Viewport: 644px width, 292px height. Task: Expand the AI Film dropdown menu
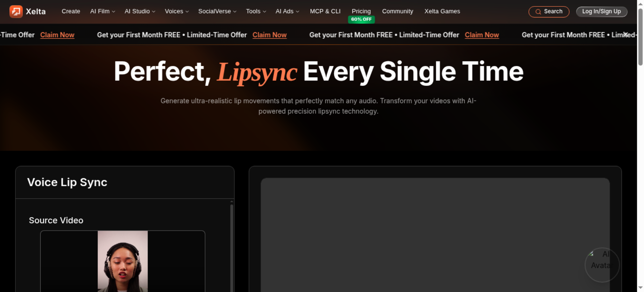tap(102, 11)
